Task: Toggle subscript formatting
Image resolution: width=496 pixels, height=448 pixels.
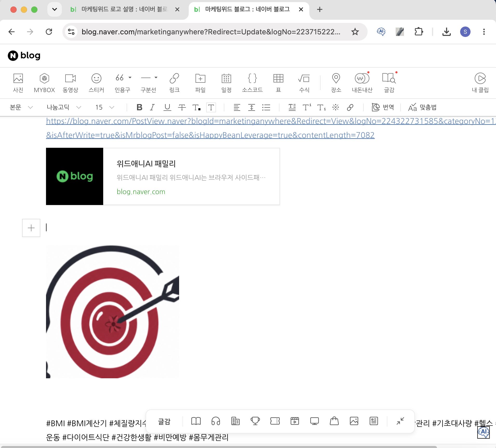Action: 322,107
